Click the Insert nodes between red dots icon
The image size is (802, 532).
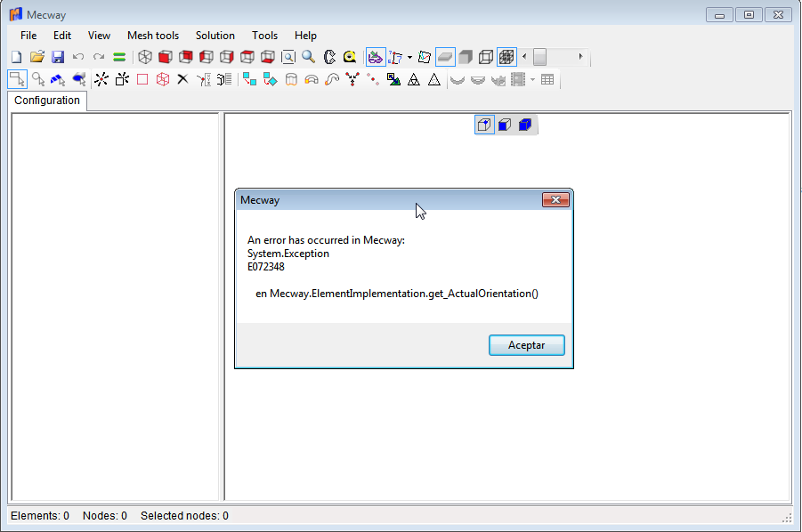coord(373,80)
